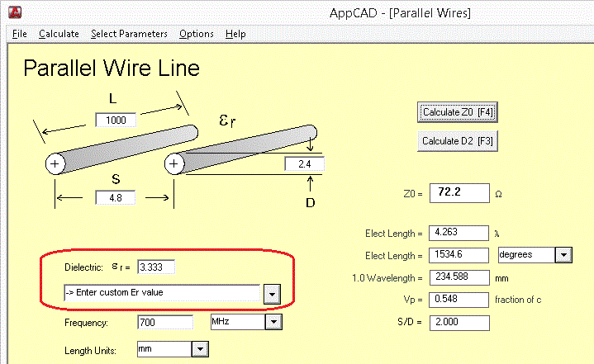Click the 'S/D =' label
This screenshot has height=364, width=594.
point(409,322)
